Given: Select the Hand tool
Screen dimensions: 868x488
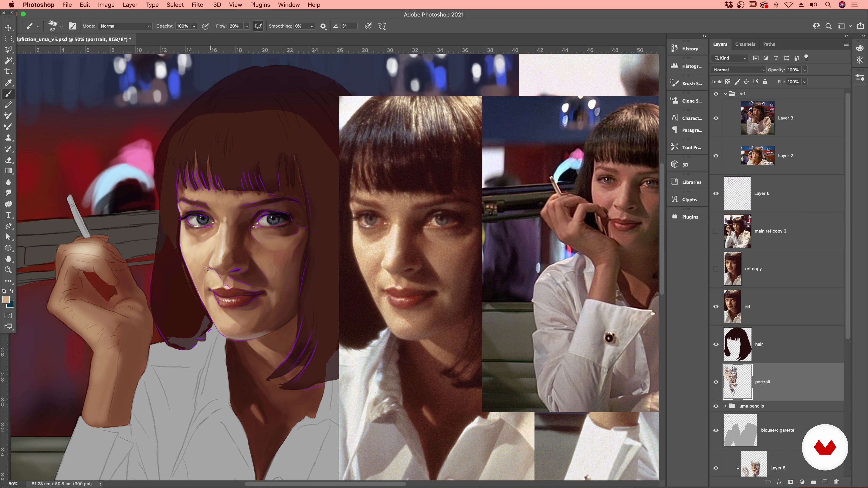Looking at the screenshot, I should coord(8,259).
